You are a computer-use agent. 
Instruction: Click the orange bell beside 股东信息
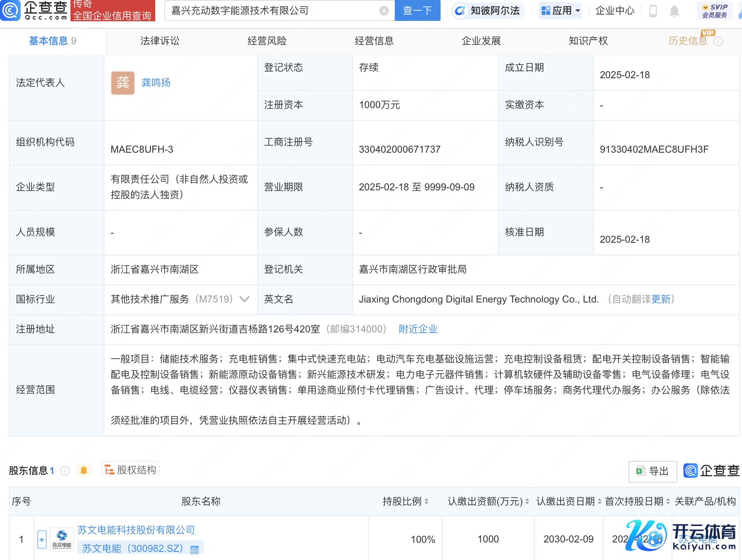[x=84, y=470]
